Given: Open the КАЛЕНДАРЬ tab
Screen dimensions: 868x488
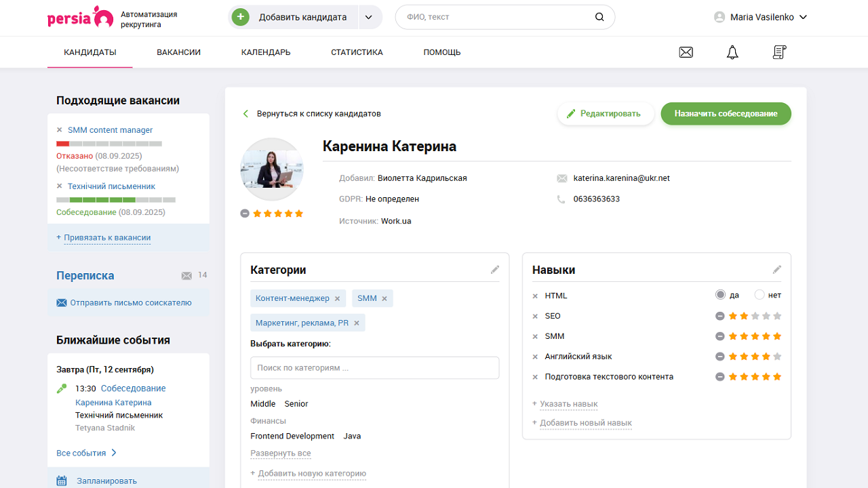Looking at the screenshot, I should 264,52.
